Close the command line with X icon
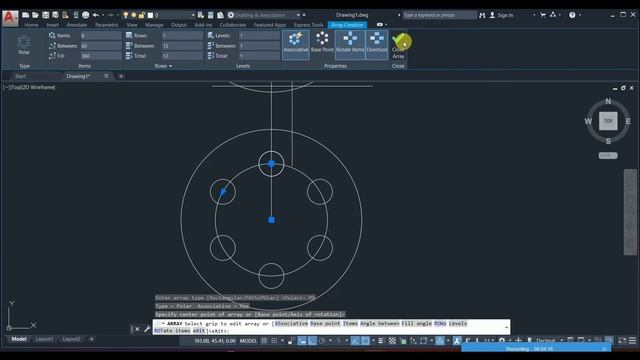 (137, 329)
